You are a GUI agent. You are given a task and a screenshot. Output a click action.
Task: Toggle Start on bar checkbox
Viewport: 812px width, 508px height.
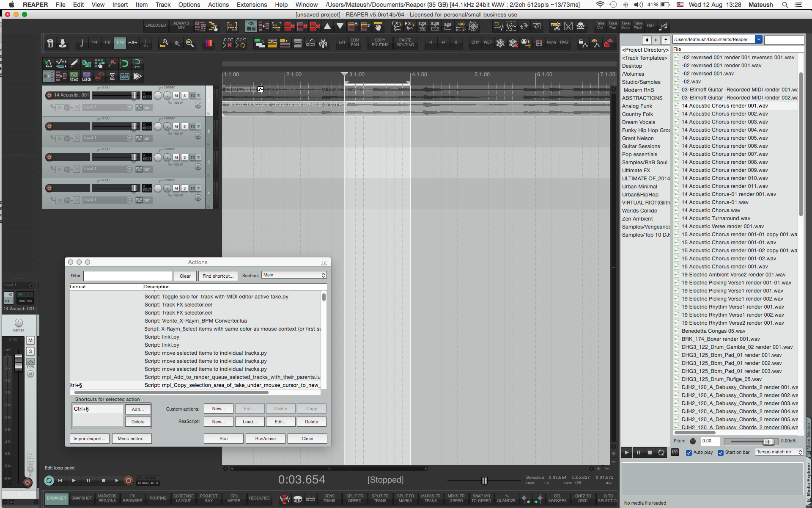coord(721,453)
